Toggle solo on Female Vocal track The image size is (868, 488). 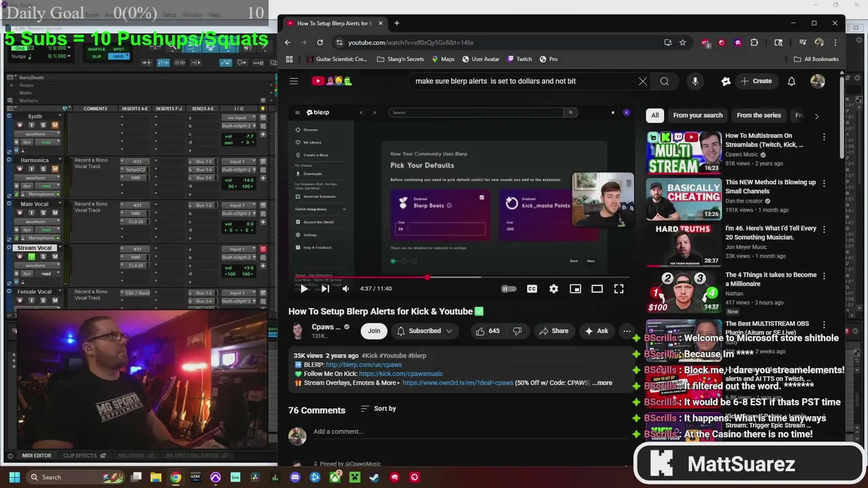[43, 300]
